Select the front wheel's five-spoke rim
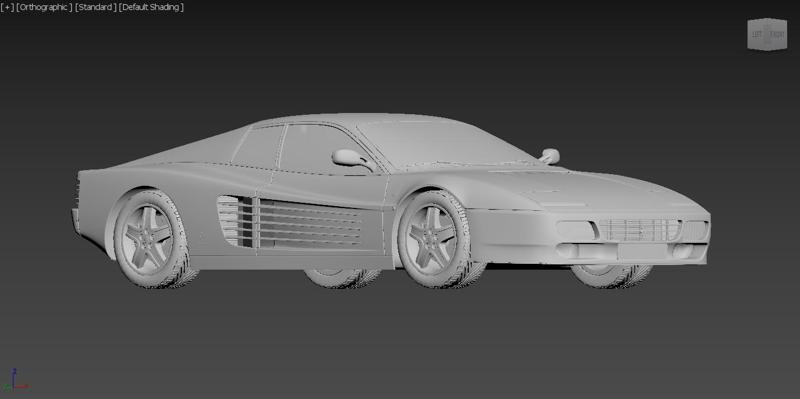The image size is (800, 399). coord(432,238)
